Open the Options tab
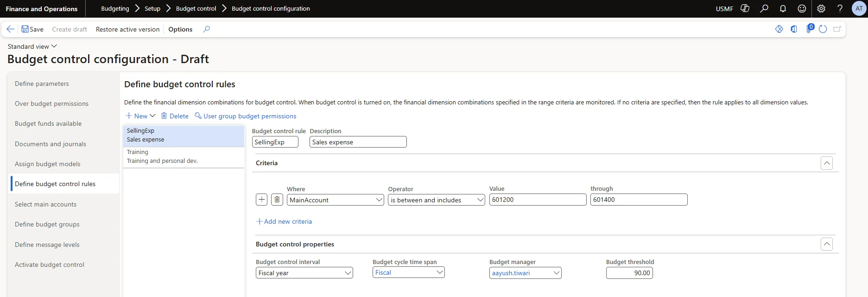Screen dimensions: 868x297 point(180,29)
